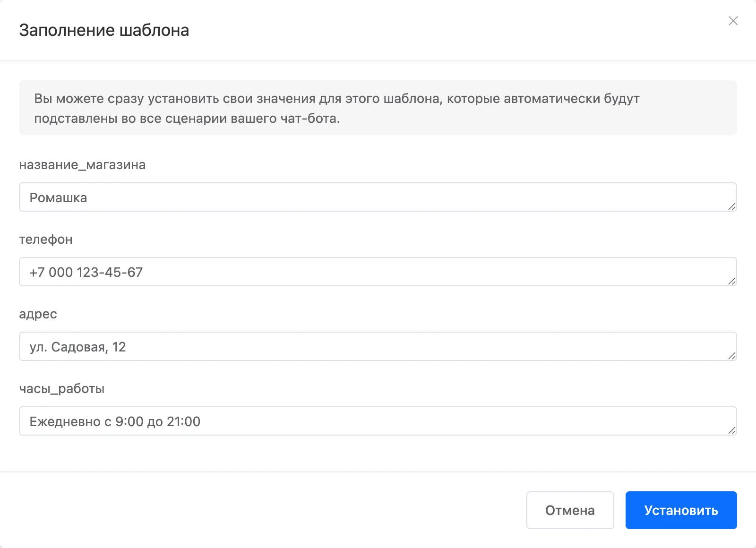
Task: Close the Заполнение шаблона dialog
Action: tap(733, 21)
